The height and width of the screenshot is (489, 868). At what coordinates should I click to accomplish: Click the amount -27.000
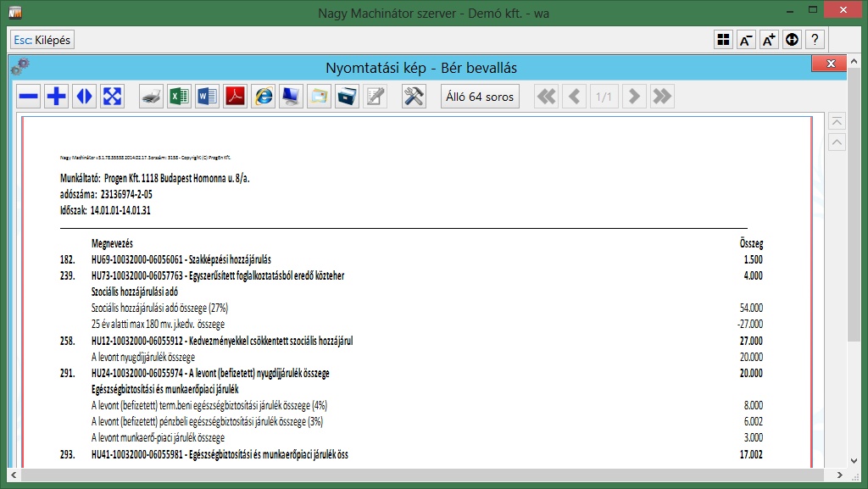coord(750,324)
